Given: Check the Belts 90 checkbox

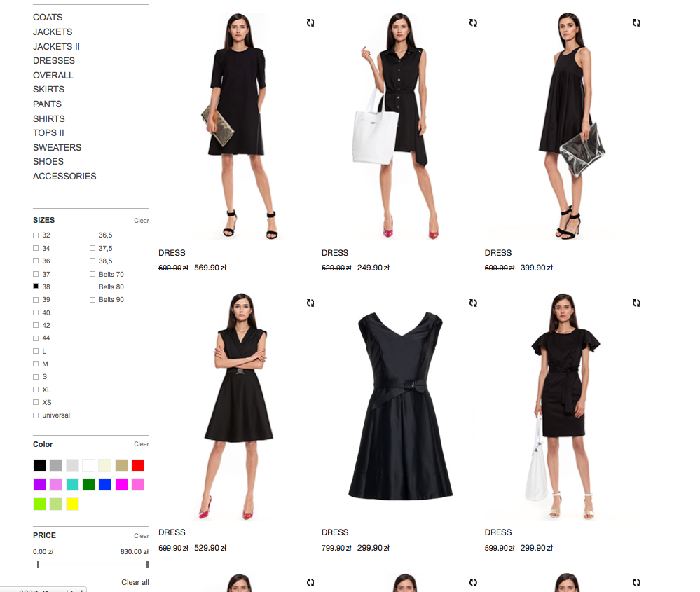Looking at the screenshot, I should click(x=92, y=300).
